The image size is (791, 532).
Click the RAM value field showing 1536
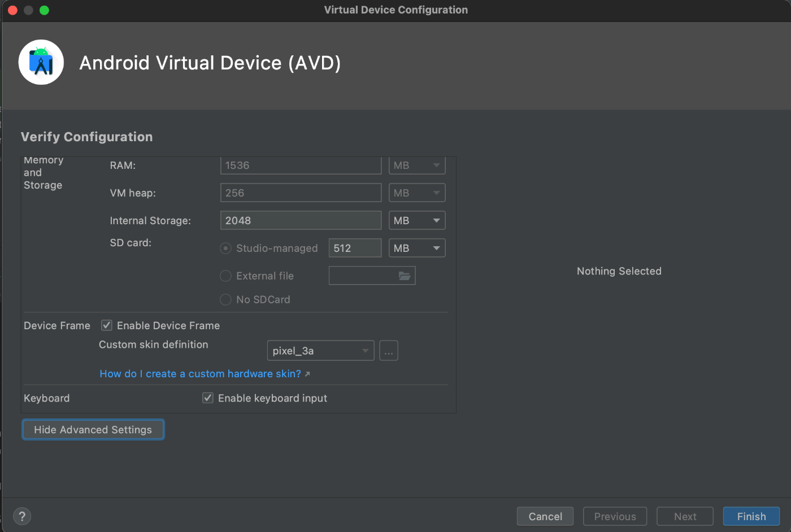[x=301, y=165]
